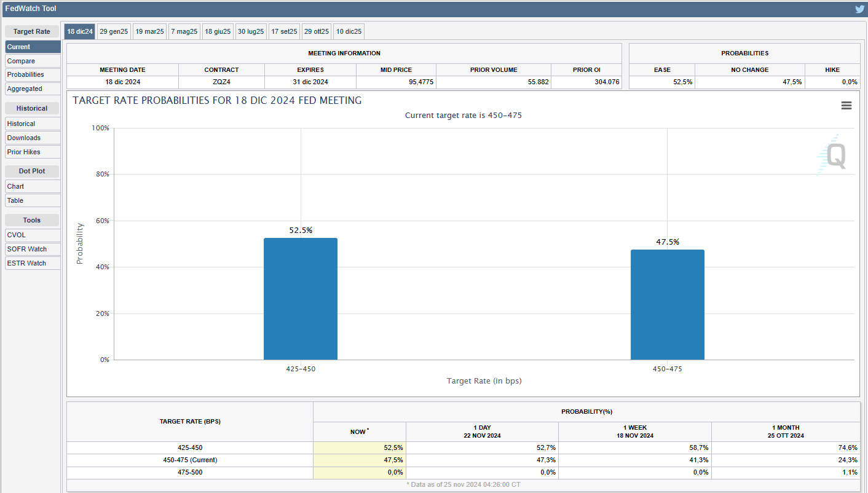
Task: Open the Probabilities sidebar item
Action: click(33, 74)
